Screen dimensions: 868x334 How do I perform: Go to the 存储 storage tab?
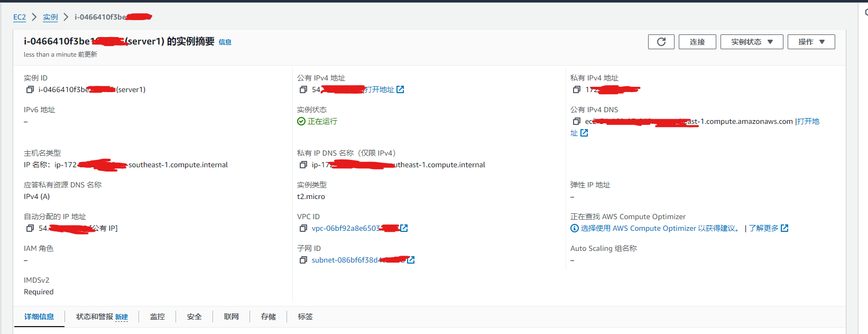268,317
